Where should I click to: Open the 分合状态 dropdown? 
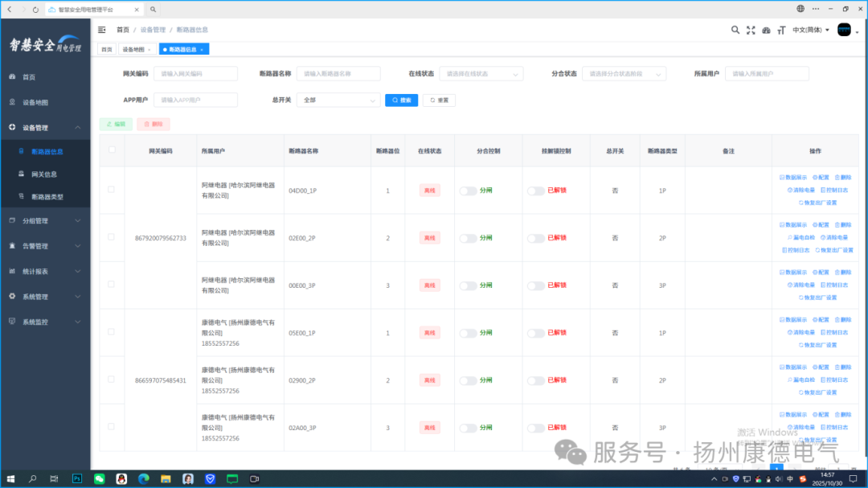[x=624, y=73]
